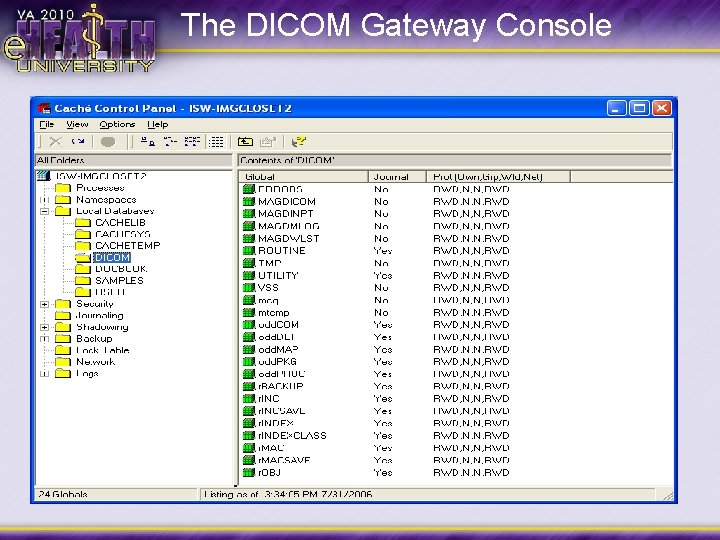Click the green global icon beside mtemp

pos(248,312)
